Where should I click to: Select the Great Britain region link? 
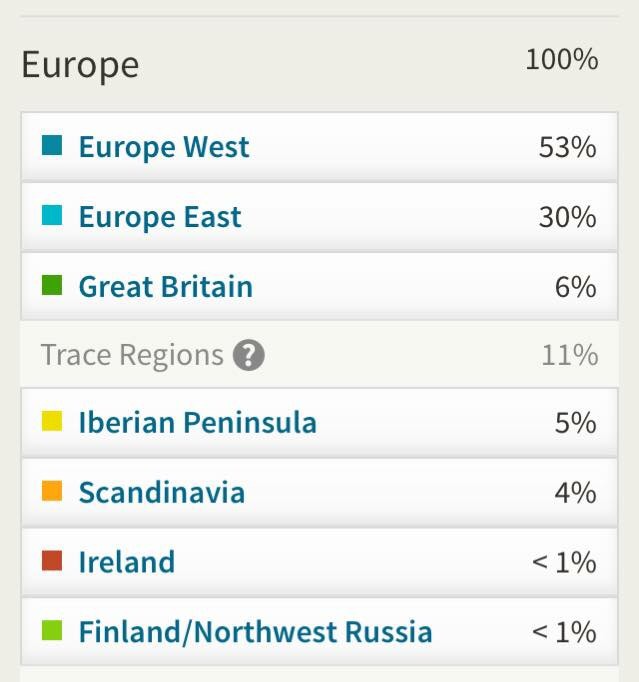click(x=166, y=287)
